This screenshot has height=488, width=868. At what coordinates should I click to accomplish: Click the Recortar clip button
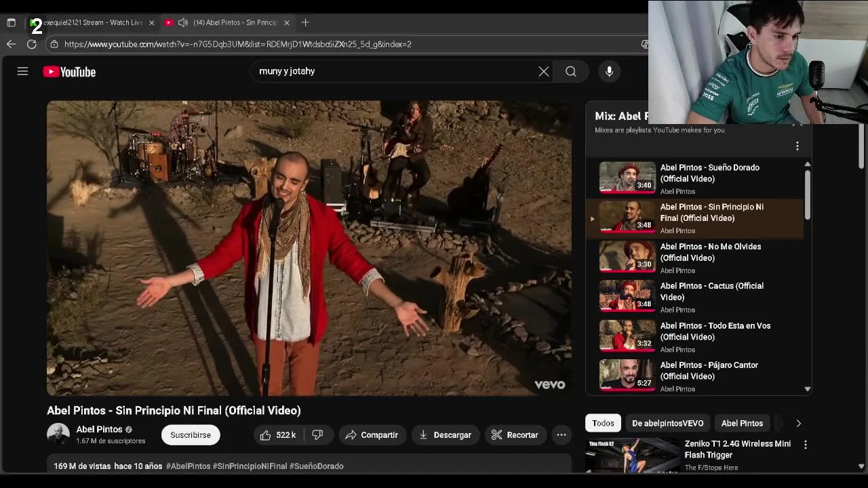pyautogui.click(x=515, y=435)
